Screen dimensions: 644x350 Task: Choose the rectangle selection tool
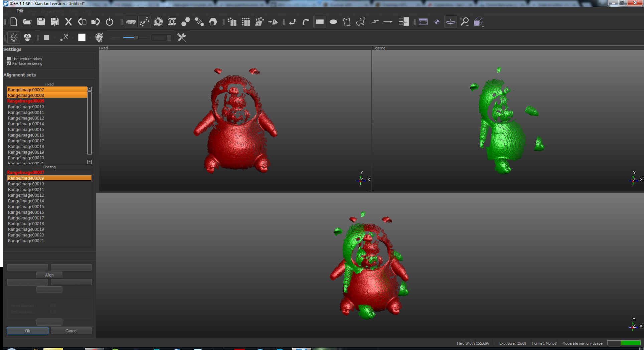[x=320, y=22]
